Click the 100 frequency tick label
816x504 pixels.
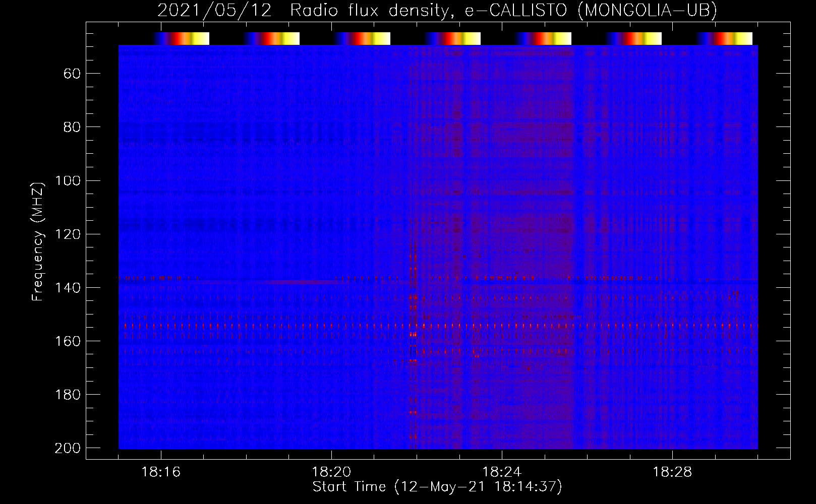point(68,181)
